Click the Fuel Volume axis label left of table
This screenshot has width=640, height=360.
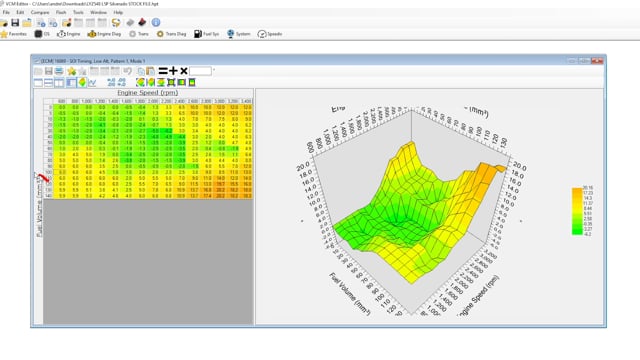pos(39,206)
